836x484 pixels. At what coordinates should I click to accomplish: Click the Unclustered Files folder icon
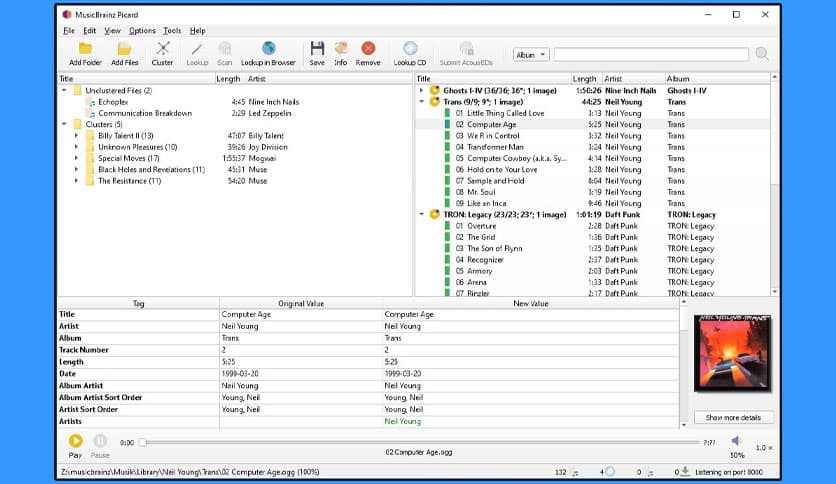pyautogui.click(x=78, y=91)
